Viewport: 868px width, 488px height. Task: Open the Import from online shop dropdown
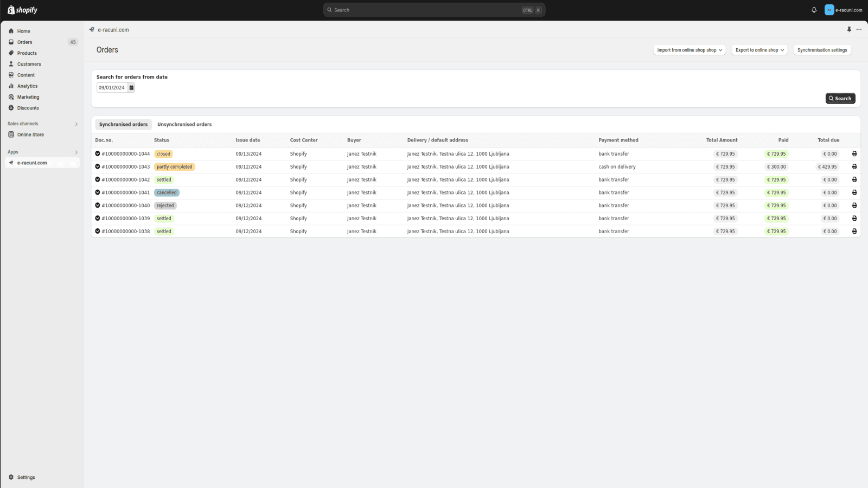[689, 49]
